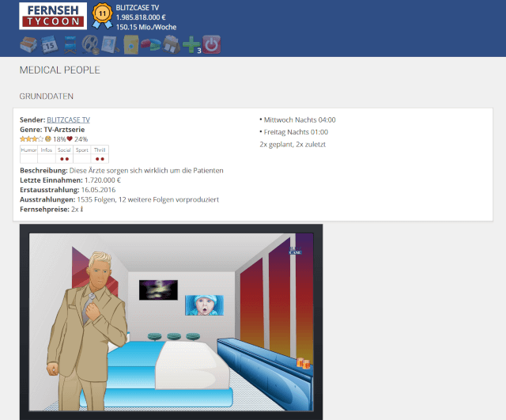Viewport: 506px width, 420px height.
Task: Click the baby picture in the scene
Action: [x=204, y=305]
